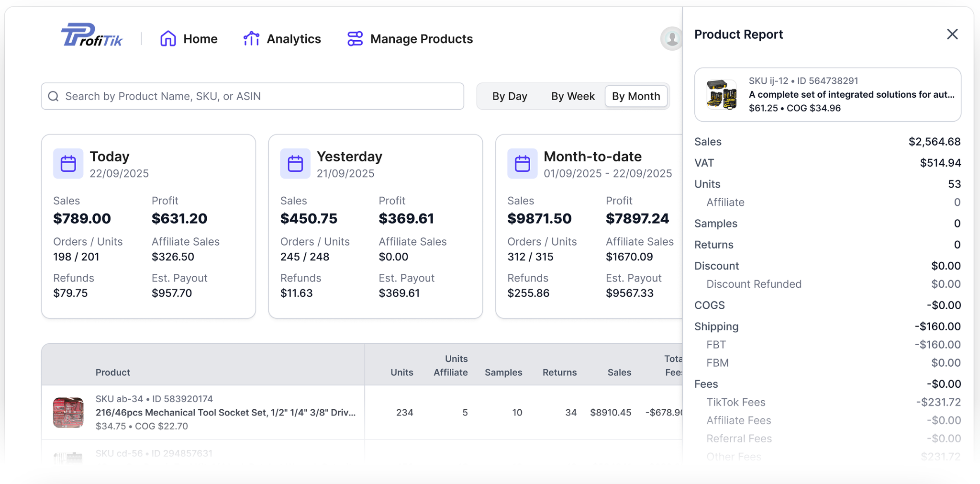Click the Analytics chart icon

tap(251, 39)
